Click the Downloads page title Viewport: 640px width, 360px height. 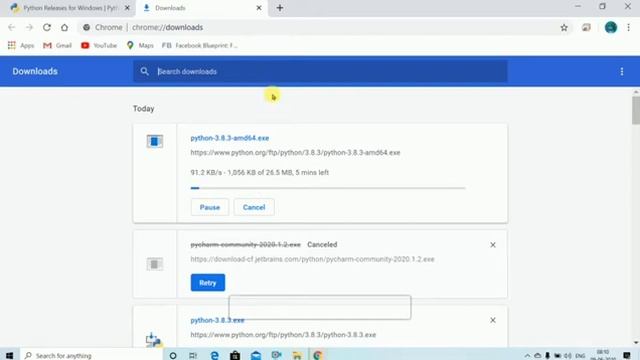click(35, 71)
